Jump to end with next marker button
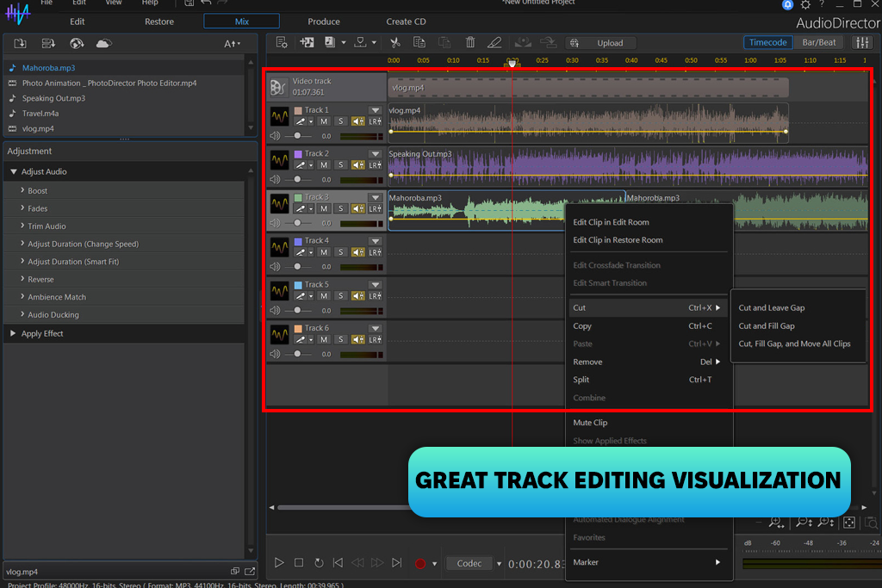This screenshot has height=588, width=882. click(x=396, y=563)
